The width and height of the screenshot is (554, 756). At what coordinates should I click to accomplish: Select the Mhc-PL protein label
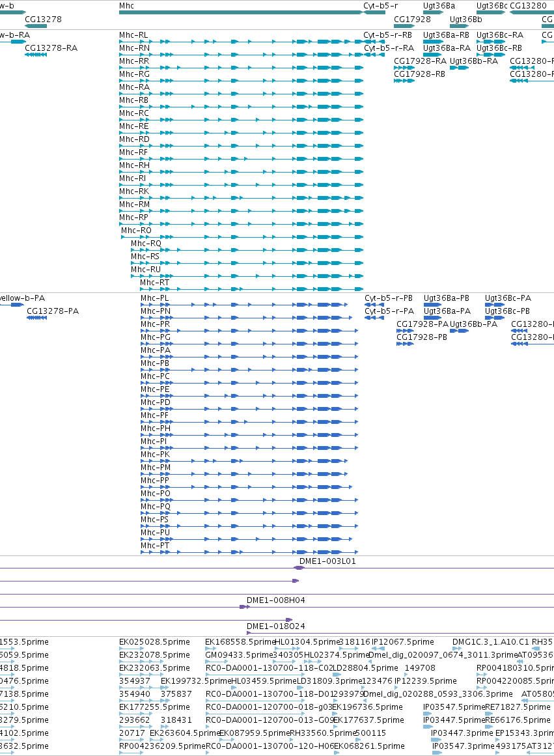point(155,298)
